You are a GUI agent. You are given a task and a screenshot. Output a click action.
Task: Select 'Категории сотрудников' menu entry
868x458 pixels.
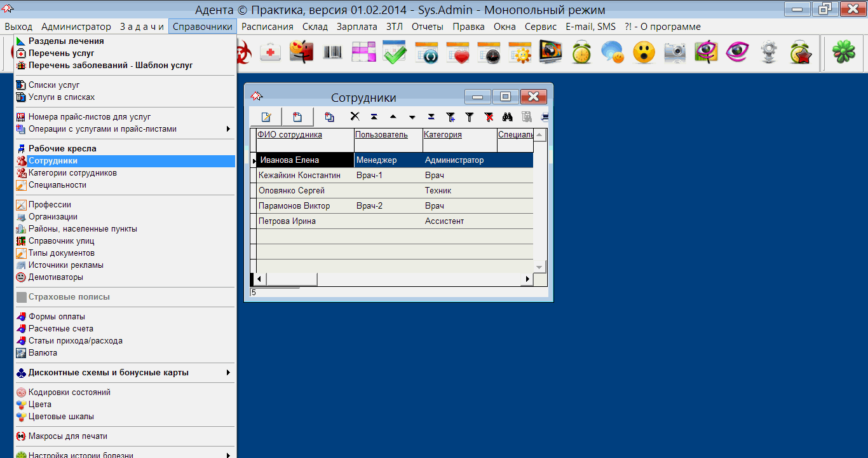click(x=72, y=173)
